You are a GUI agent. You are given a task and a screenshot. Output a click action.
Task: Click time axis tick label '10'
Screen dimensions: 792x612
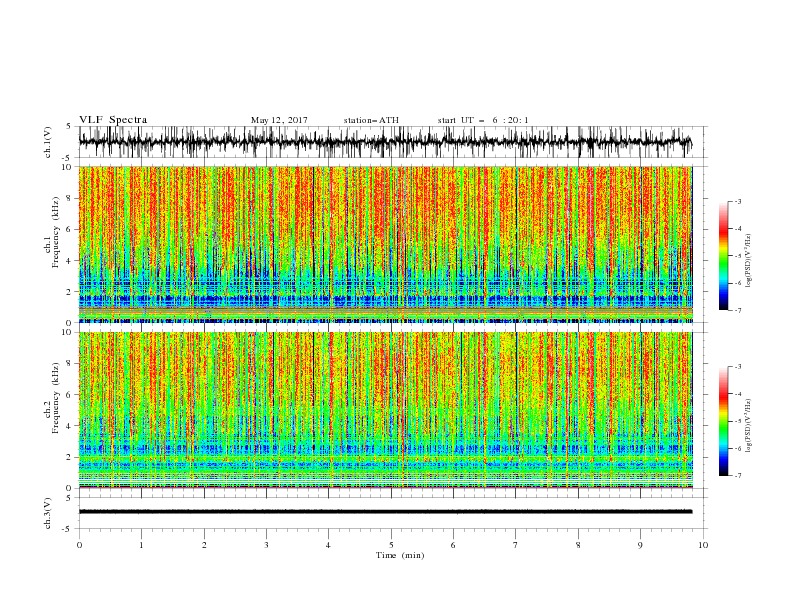[703, 545]
